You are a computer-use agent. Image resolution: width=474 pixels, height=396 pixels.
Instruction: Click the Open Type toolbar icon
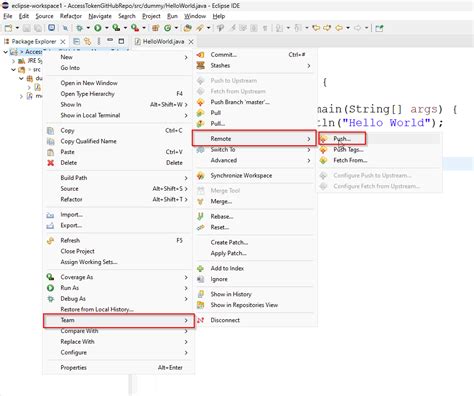pyautogui.click(x=188, y=28)
